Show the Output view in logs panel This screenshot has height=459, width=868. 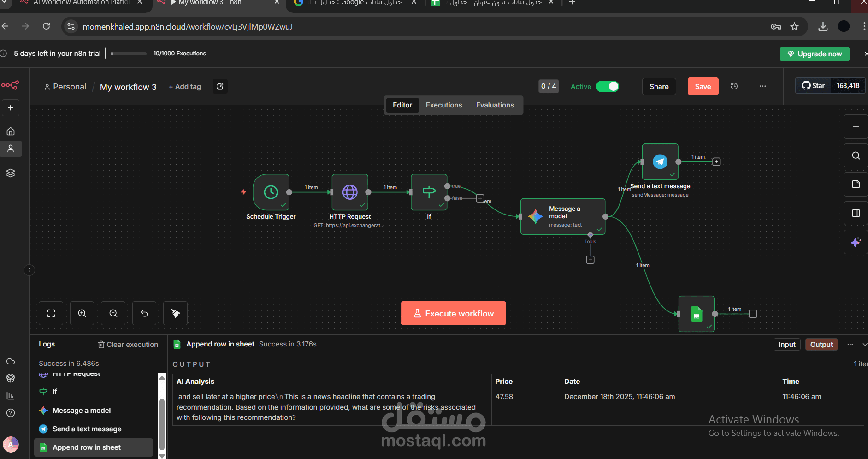coord(821,345)
